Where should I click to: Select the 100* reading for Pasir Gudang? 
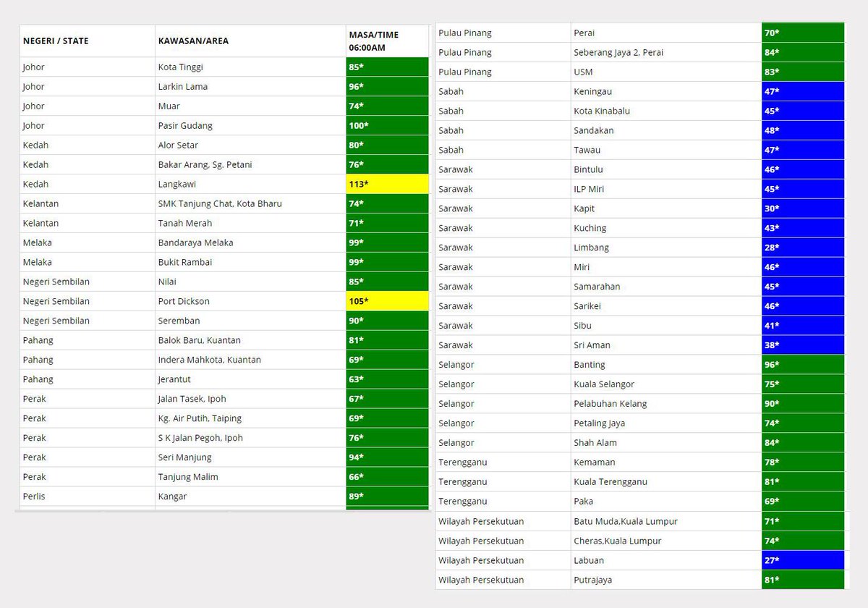click(x=387, y=126)
